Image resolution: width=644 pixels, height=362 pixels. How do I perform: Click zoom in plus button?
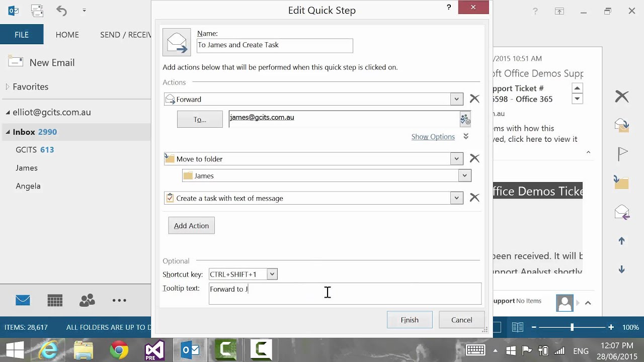tap(611, 327)
